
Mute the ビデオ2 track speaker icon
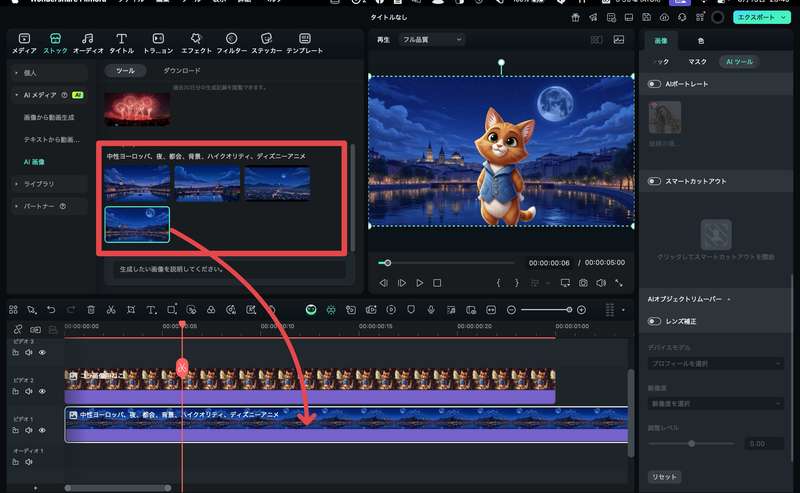(x=29, y=391)
